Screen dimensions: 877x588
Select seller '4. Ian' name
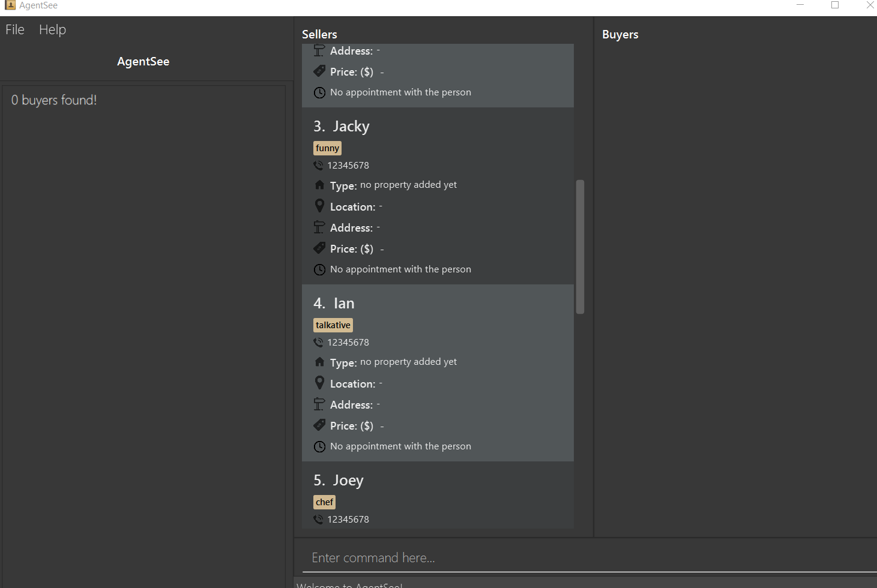coord(334,304)
